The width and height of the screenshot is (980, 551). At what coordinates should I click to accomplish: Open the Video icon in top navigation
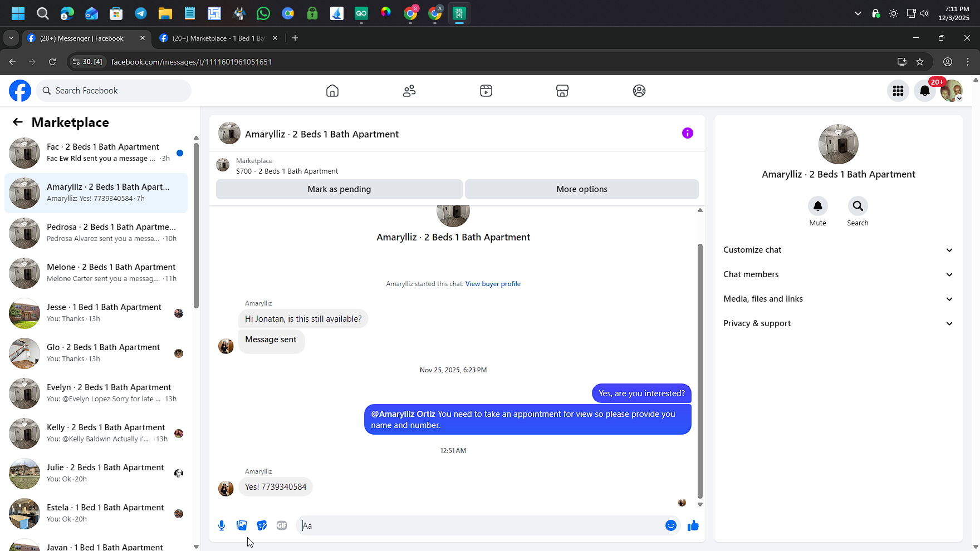[x=486, y=91]
